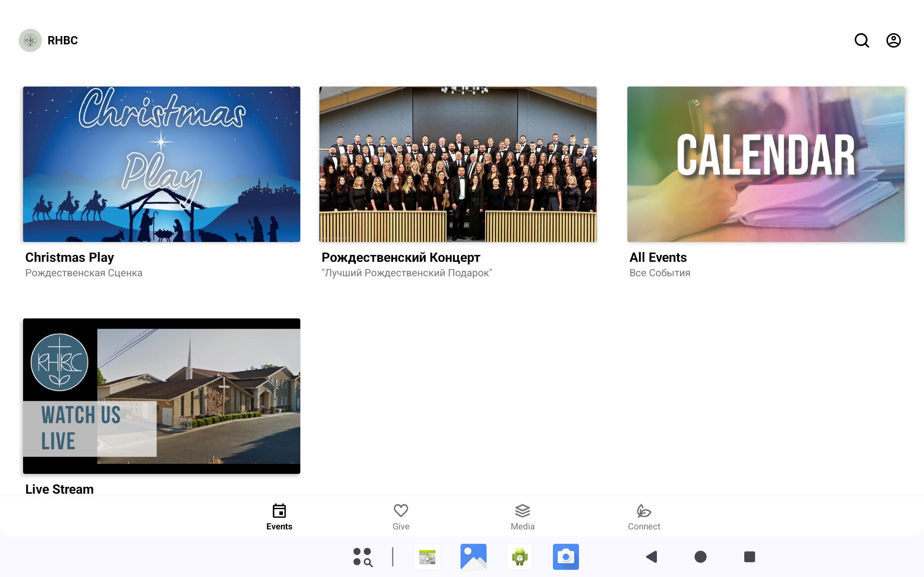Open the Connect tab

point(644,517)
